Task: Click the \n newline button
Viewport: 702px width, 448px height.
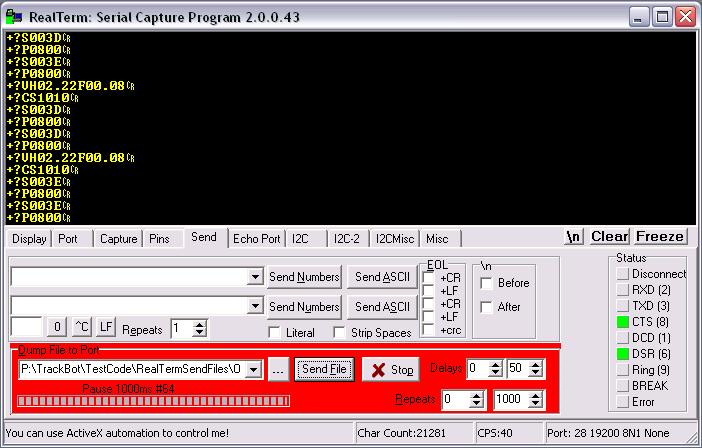Action: [x=574, y=237]
